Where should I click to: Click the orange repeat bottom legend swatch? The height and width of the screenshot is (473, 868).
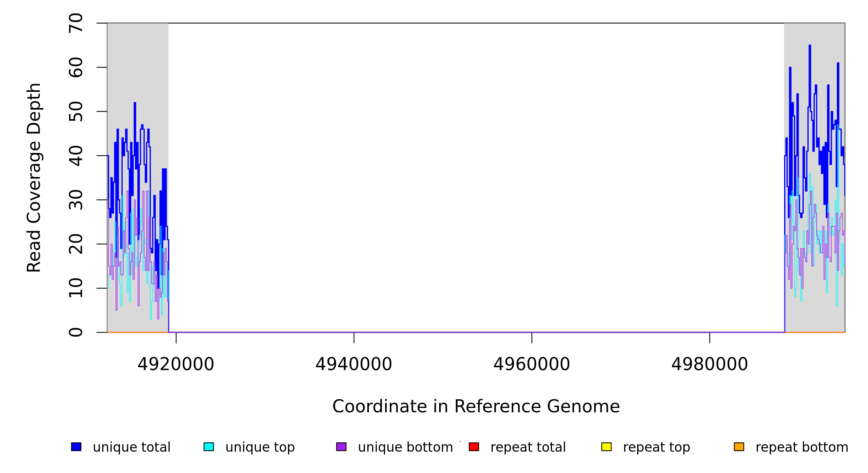pos(739,447)
